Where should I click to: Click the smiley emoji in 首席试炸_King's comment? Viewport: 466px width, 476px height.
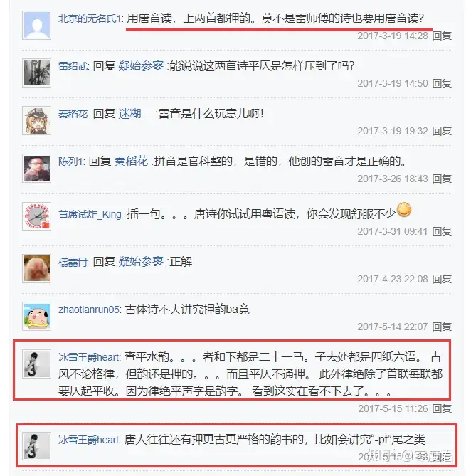click(404, 209)
